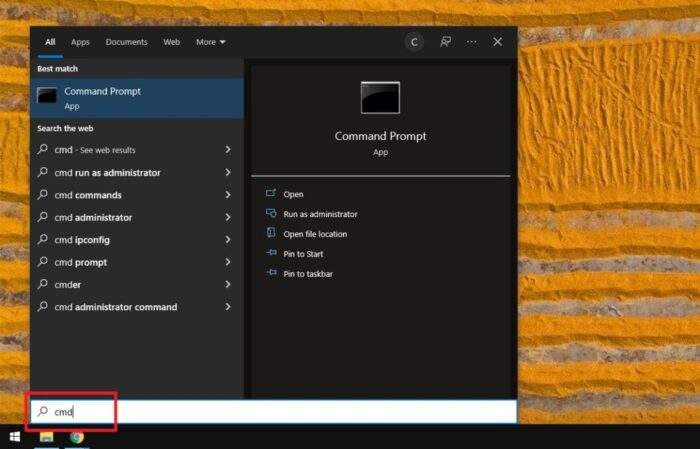Click the Open action icon
700x449 pixels.
pyautogui.click(x=271, y=193)
